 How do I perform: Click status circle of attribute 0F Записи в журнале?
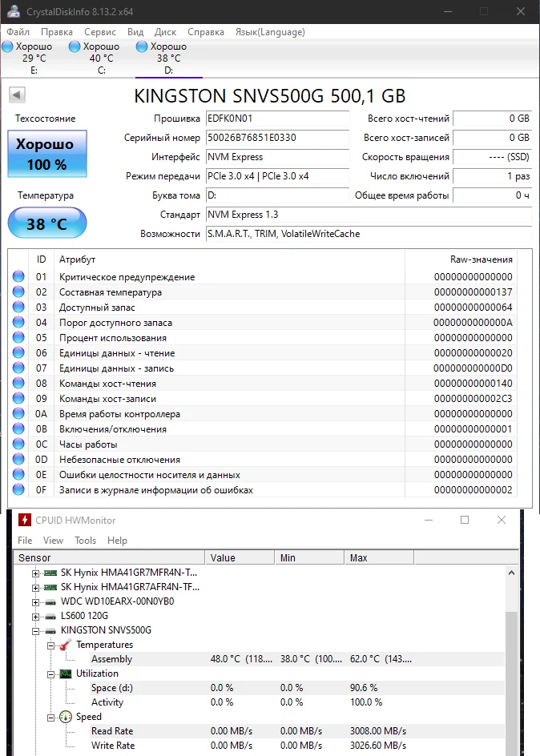tap(18, 489)
